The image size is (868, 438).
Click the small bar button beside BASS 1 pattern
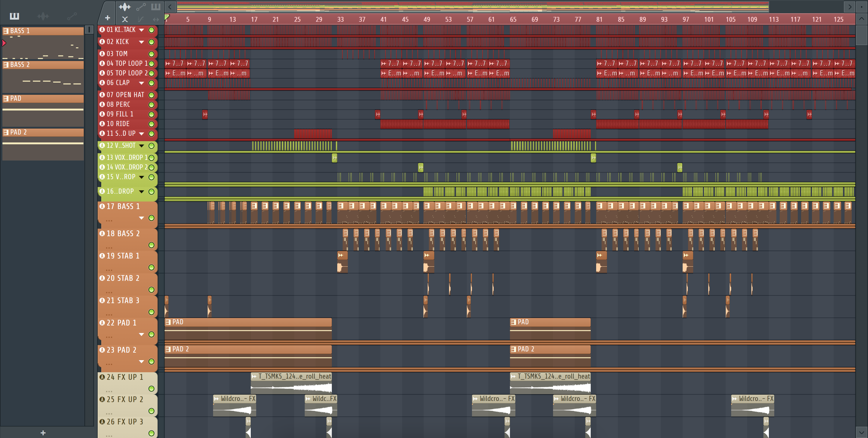(x=89, y=30)
